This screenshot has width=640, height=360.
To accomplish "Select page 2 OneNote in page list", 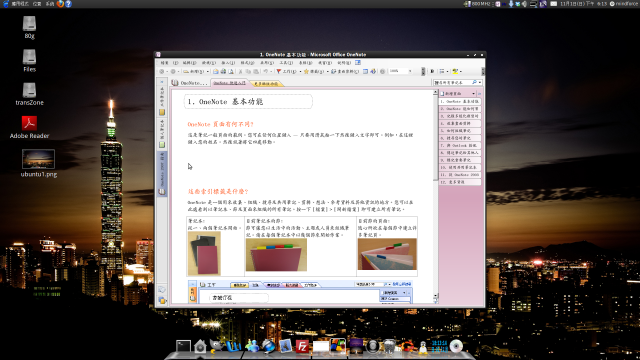I will 460,109.
